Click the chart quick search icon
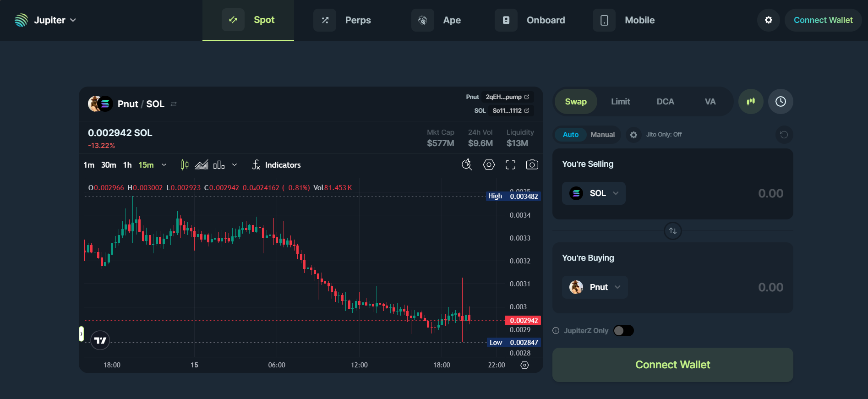Screen dimensions: 868x399 (x=467, y=164)
